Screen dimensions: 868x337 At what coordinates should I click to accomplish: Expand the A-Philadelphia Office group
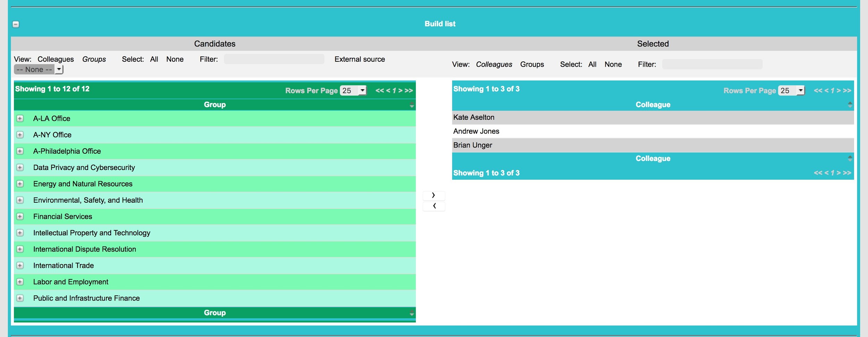[x=20, y=151]
